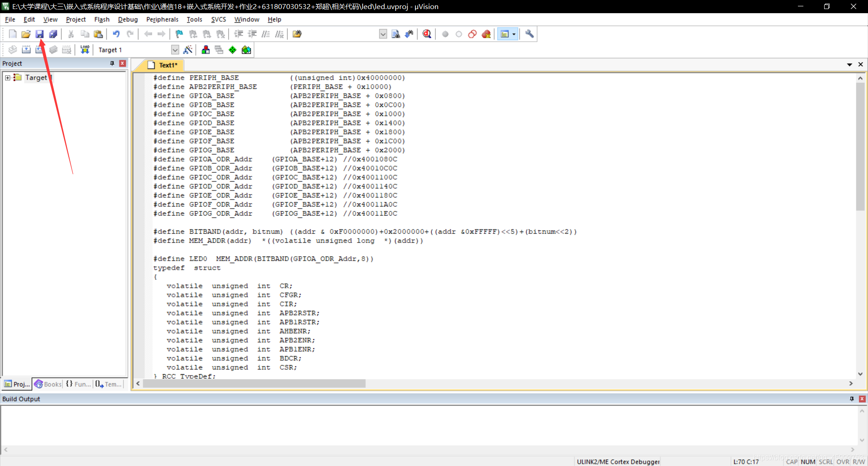Pin the Project panel

tap(112, 63)
